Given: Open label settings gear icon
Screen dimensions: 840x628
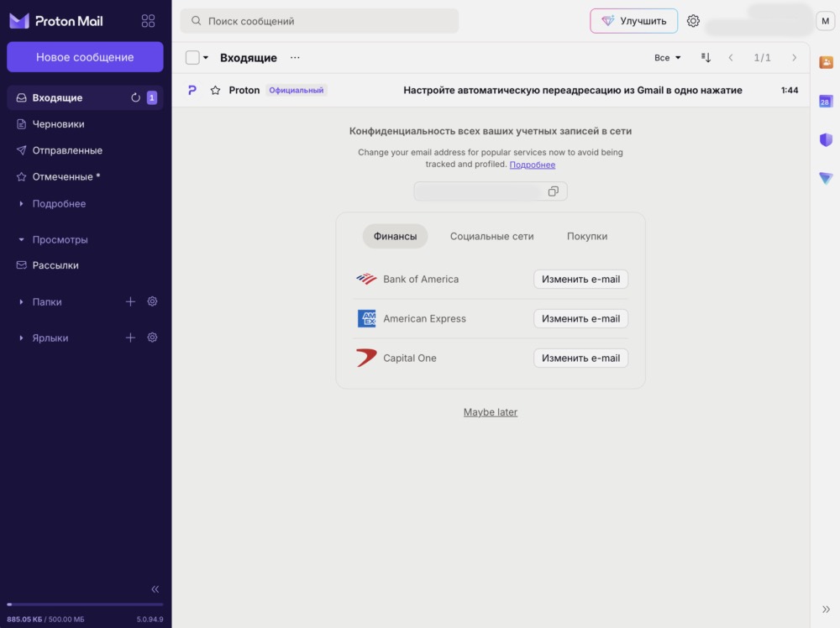Looking at the screenshot, I should [152, 338].
